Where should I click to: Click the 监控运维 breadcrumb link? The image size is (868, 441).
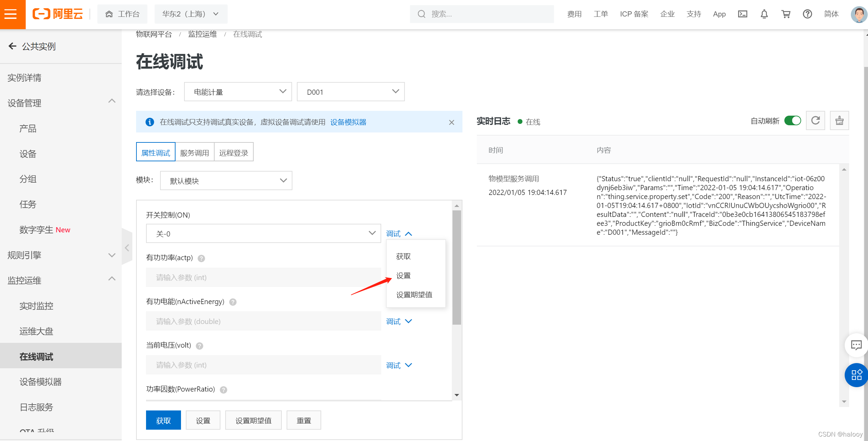[x=202, y=34]
